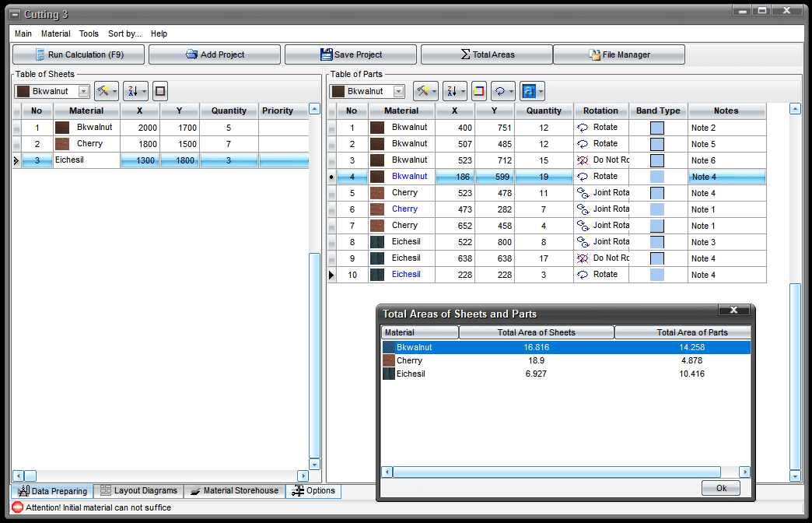Switch to the Options tab

313,490
